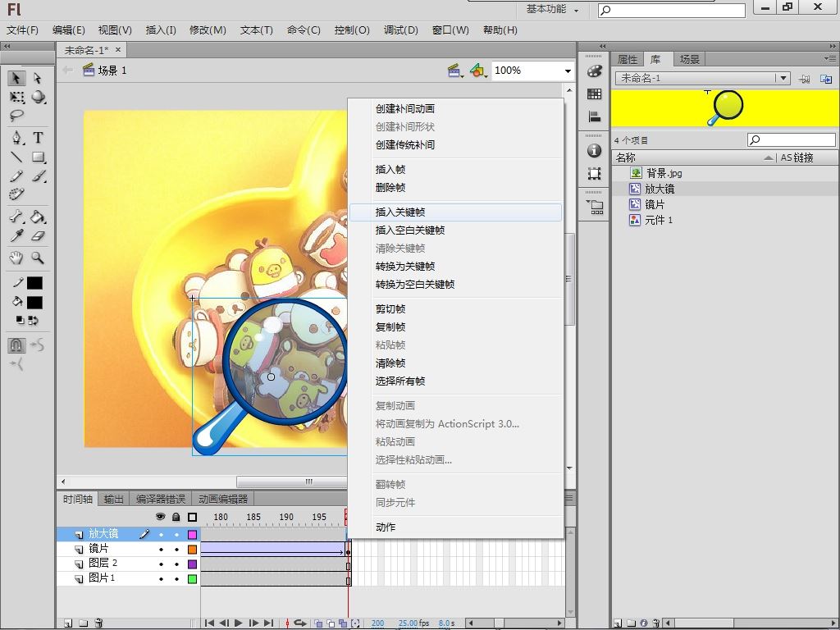The width and height of the screenshot is (840, 630).
Task: Select the Deco tool
Action: pos(16,194)
